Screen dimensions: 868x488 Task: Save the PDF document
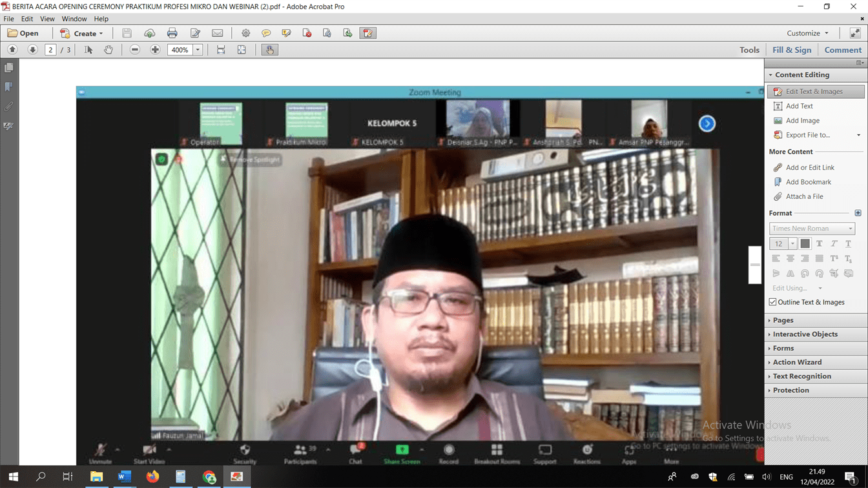point(127,33)
